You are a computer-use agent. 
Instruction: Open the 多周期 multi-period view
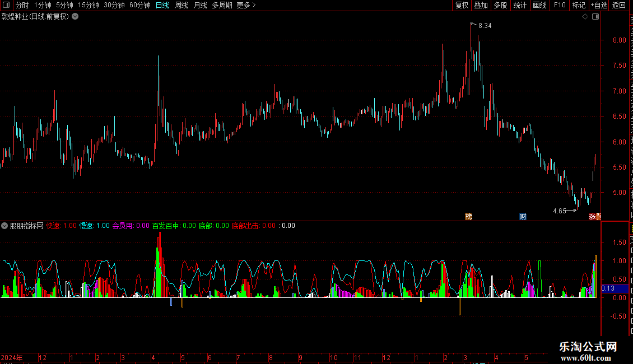(222, 5)
